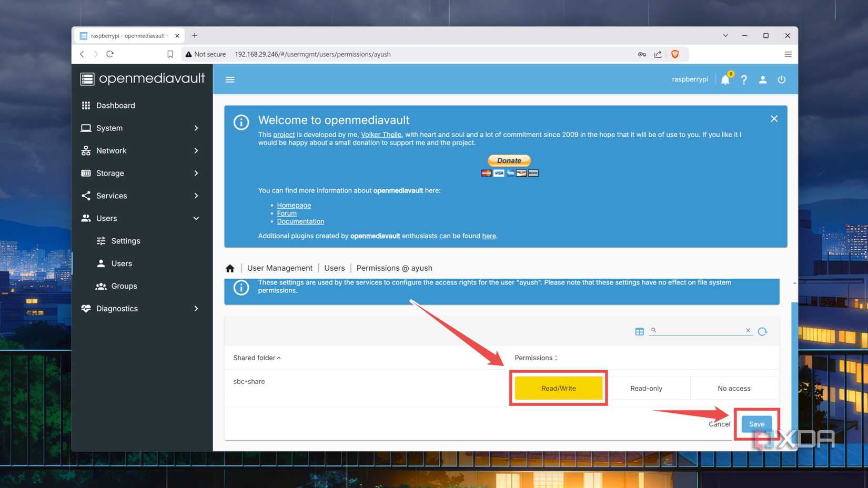Dismiss the welcome banner with X
The height and width of the screenshot is (488, 868).
tap(774, 119)
